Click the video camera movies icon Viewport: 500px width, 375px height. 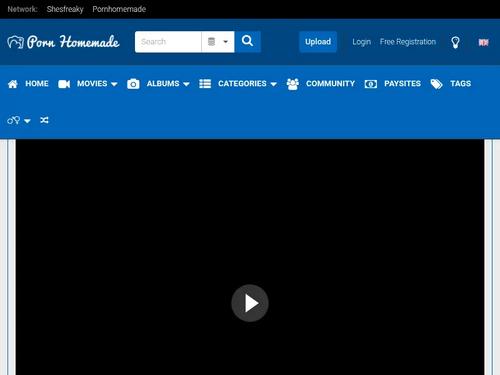(x=64, y=84)
